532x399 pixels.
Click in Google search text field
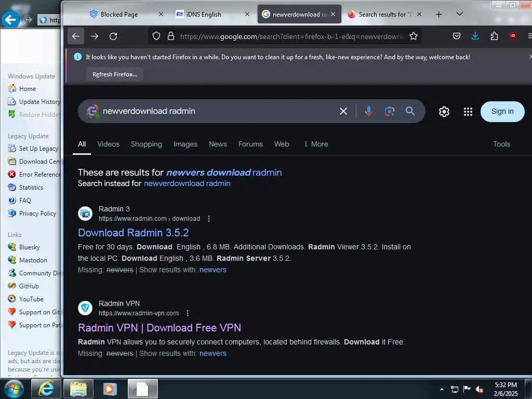(217, 111)
